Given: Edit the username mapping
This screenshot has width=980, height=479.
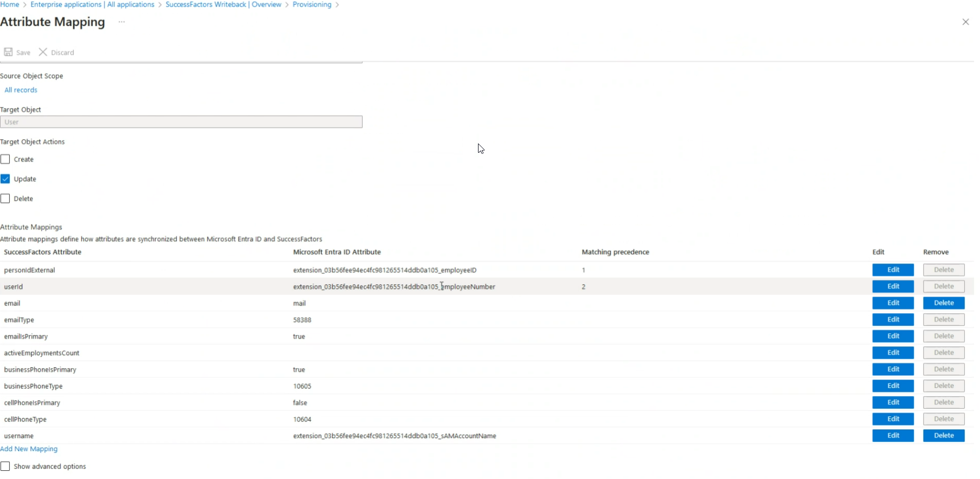Looking at the screenshot, I should tap(893, 435).
